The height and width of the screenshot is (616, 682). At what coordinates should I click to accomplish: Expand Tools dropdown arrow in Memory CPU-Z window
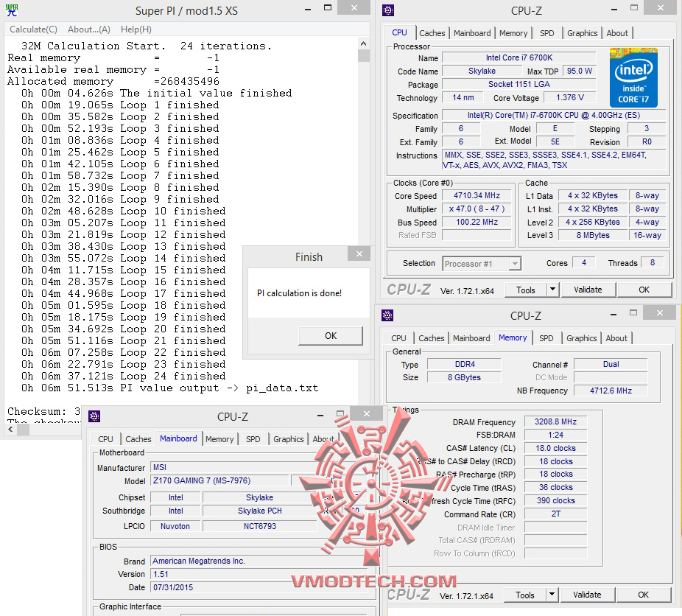point(552,595)
